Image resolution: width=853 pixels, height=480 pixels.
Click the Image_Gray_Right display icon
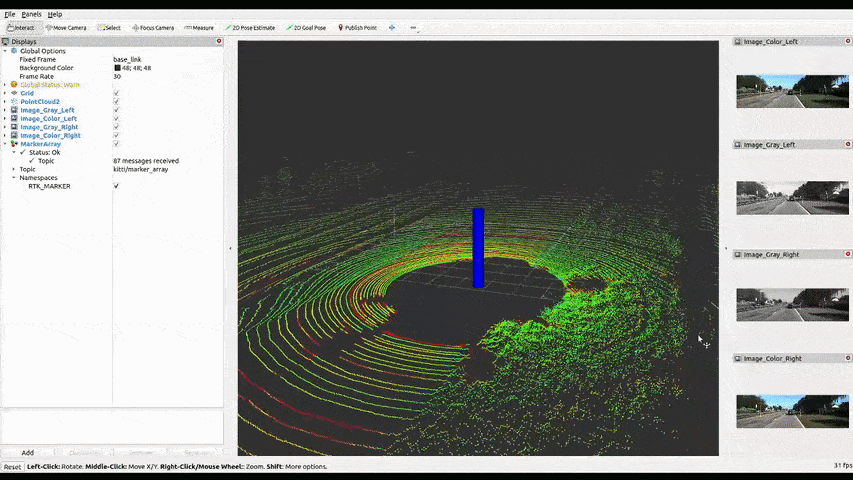click(14, 127)
